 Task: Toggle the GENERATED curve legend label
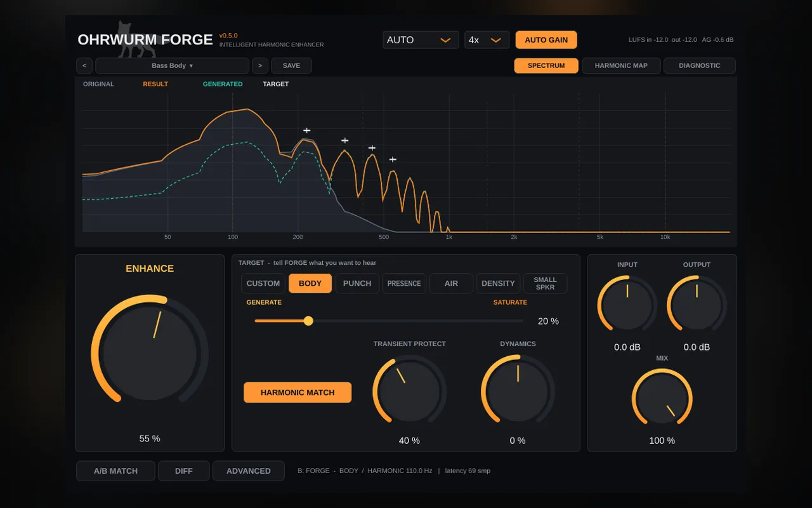[x=223, y=84]
